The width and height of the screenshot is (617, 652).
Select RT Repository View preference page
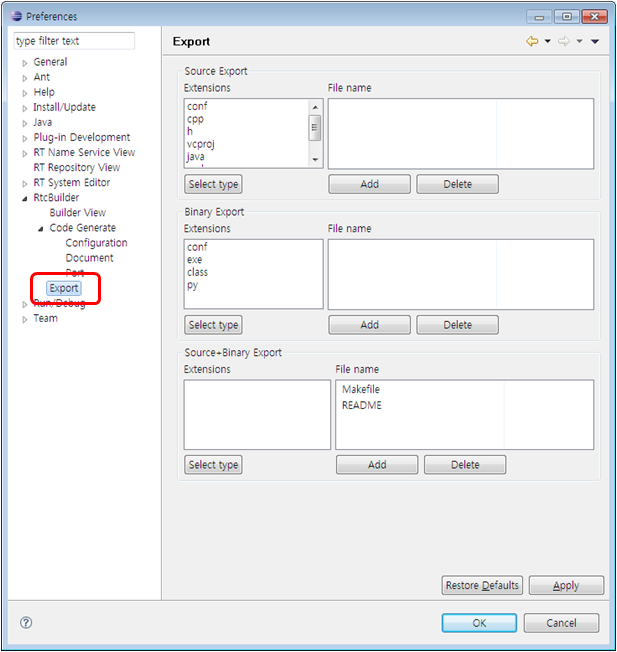77,167
